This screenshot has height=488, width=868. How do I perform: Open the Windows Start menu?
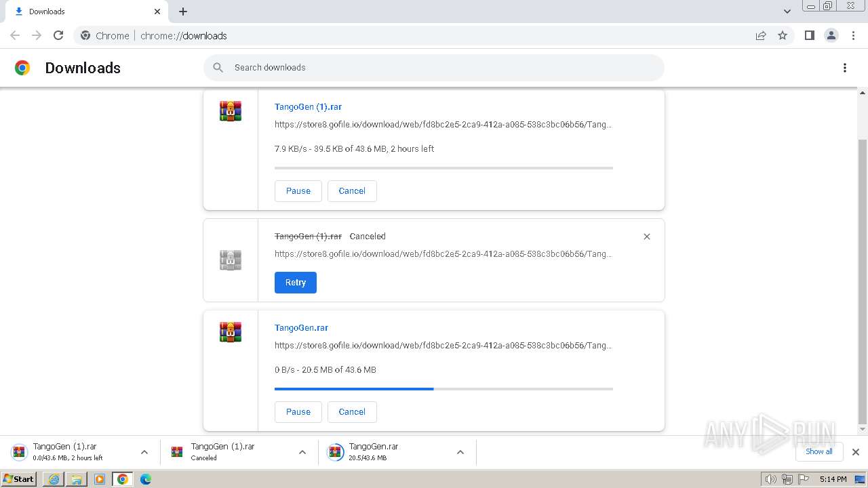(x=19, y=479)
